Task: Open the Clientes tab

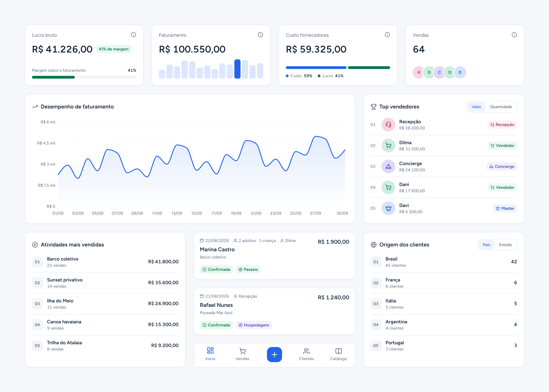Action: (x=306, y=354)
